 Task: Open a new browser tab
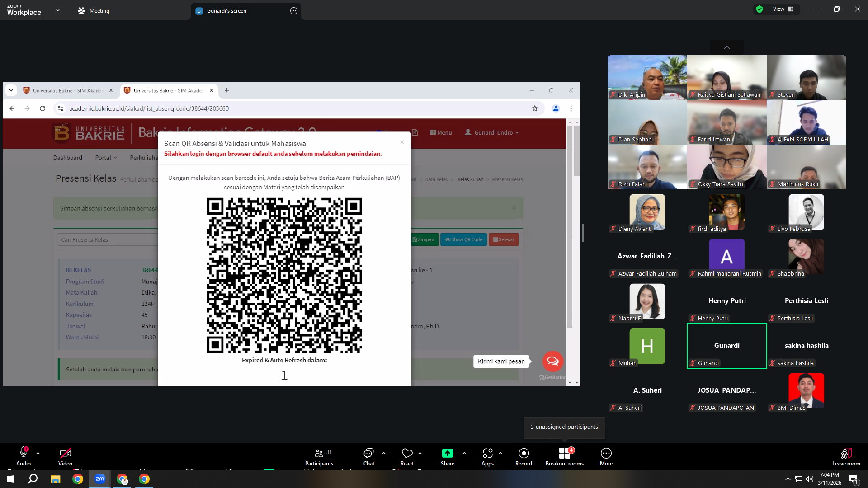point(227,90)
